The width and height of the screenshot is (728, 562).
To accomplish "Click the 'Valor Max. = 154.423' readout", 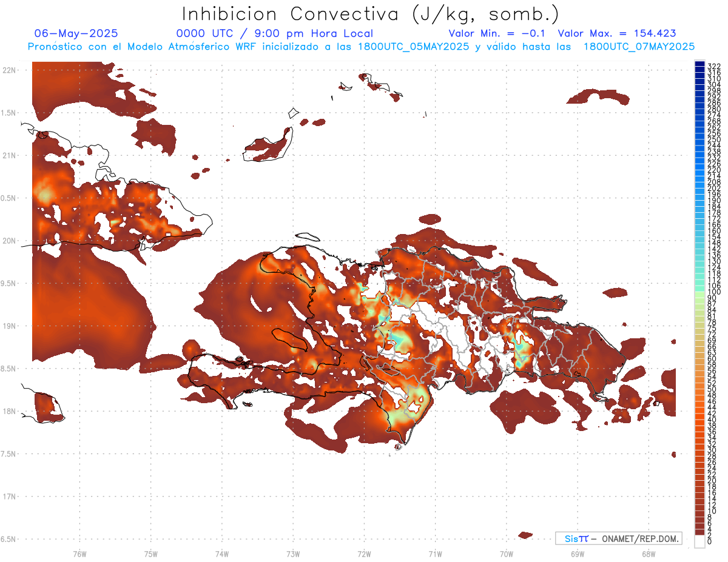I will pyautogui.click(x=617, y=33).
